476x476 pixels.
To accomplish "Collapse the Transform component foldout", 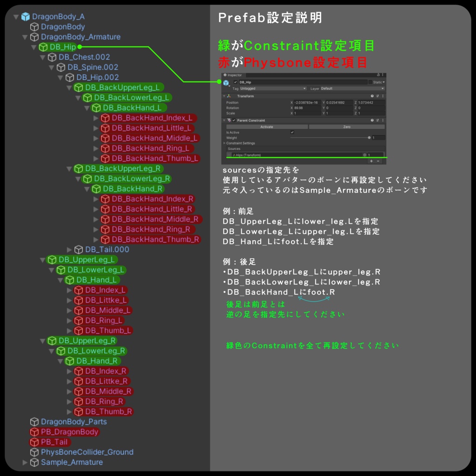I will click(224, 96).
